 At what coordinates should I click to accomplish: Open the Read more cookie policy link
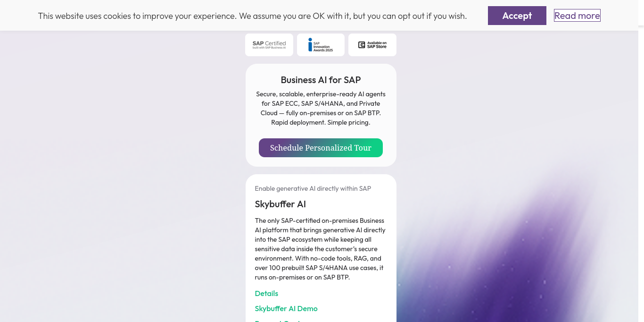[577, 15]
